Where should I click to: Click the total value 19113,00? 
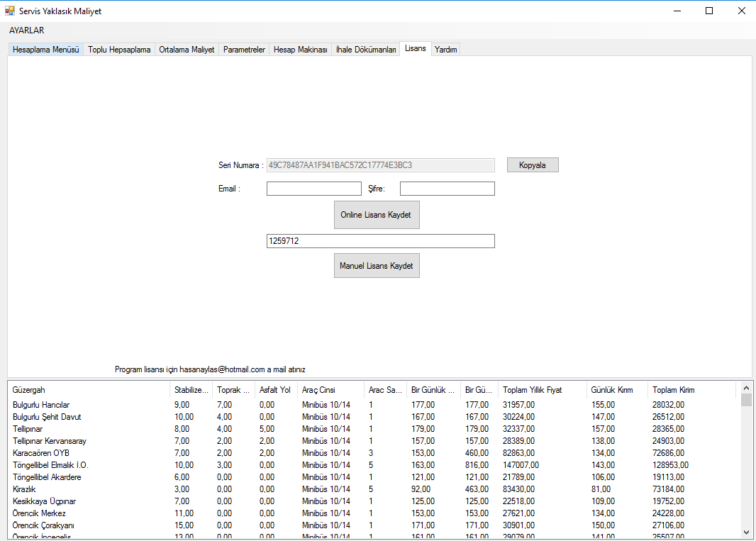click(668, 477)
